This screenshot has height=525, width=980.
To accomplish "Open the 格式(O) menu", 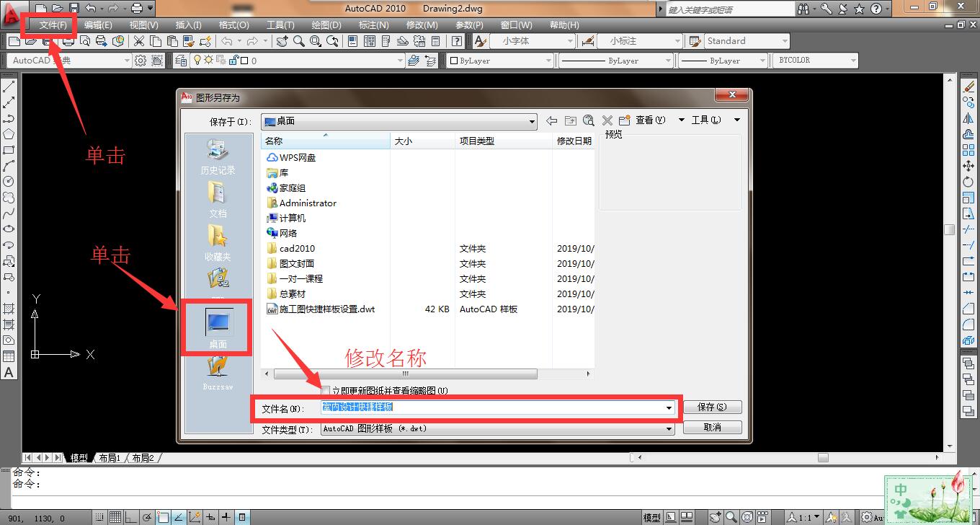I will [233, 24].
